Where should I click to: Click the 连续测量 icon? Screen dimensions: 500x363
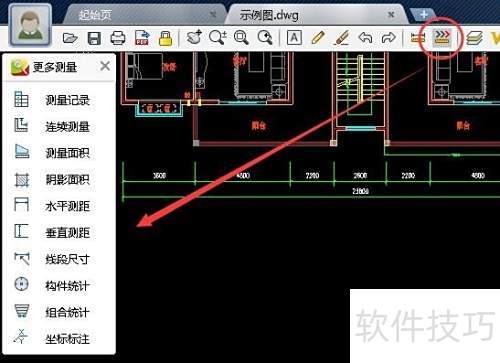click(x=21, y=126)
